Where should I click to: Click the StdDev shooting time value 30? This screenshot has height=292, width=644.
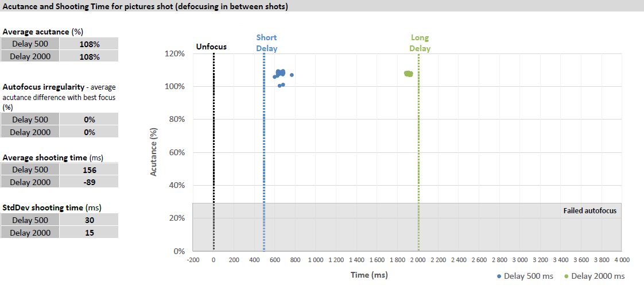click(x=89, y=220)
